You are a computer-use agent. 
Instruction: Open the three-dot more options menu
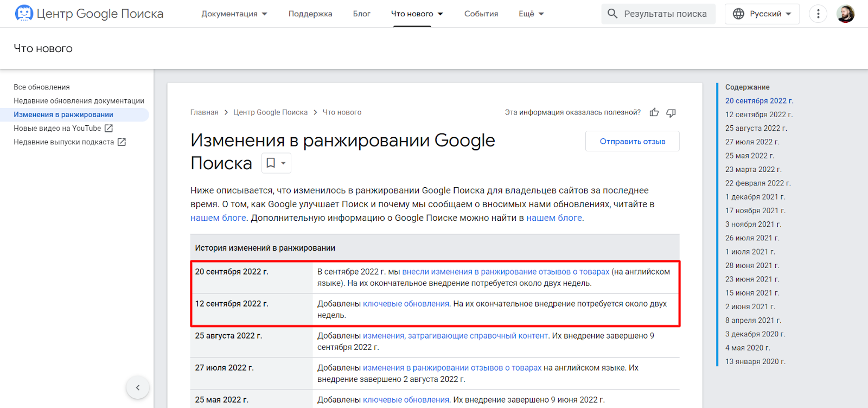point(818,14)
